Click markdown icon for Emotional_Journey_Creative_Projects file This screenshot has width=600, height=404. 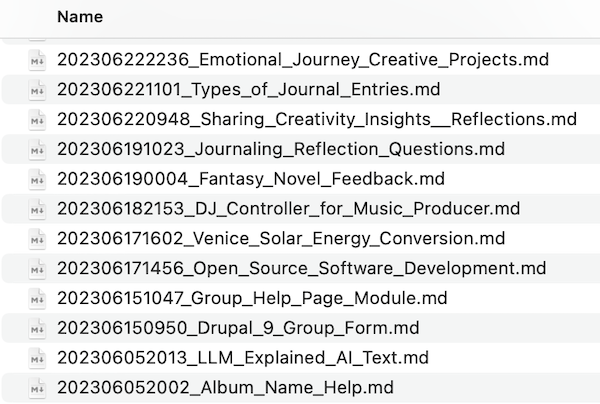(38, 60)
